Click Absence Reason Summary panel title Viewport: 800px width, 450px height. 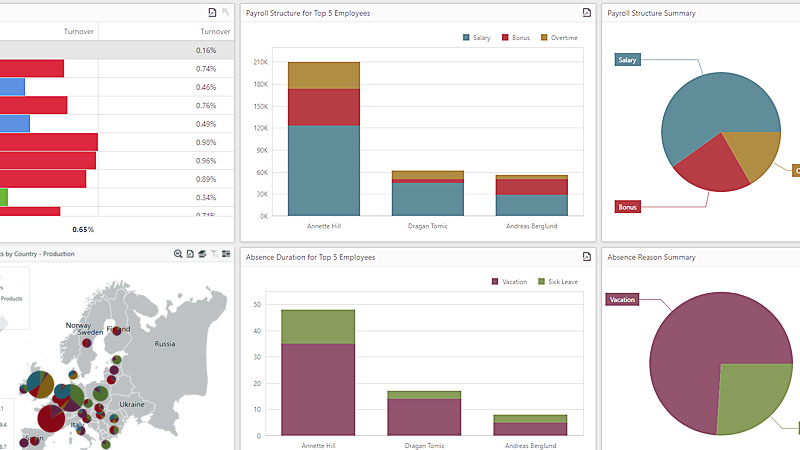pyautogui.click(x=651, y=257)
